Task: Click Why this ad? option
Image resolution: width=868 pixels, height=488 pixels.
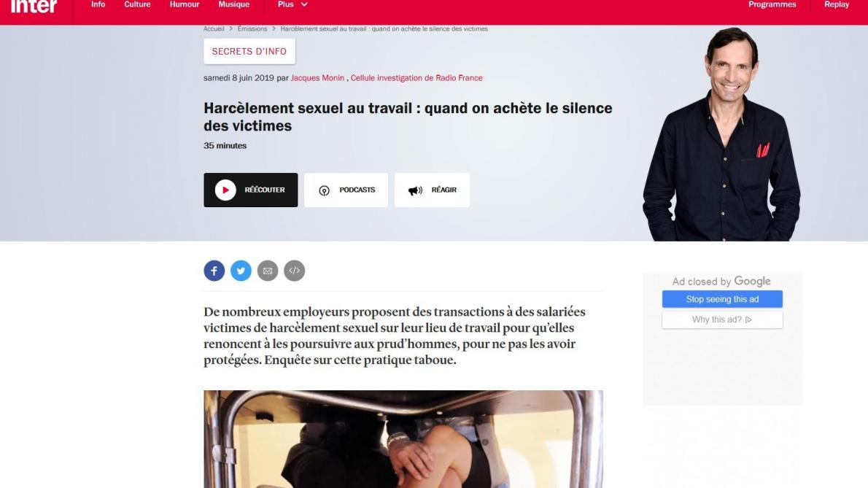Action: [722, 319]
